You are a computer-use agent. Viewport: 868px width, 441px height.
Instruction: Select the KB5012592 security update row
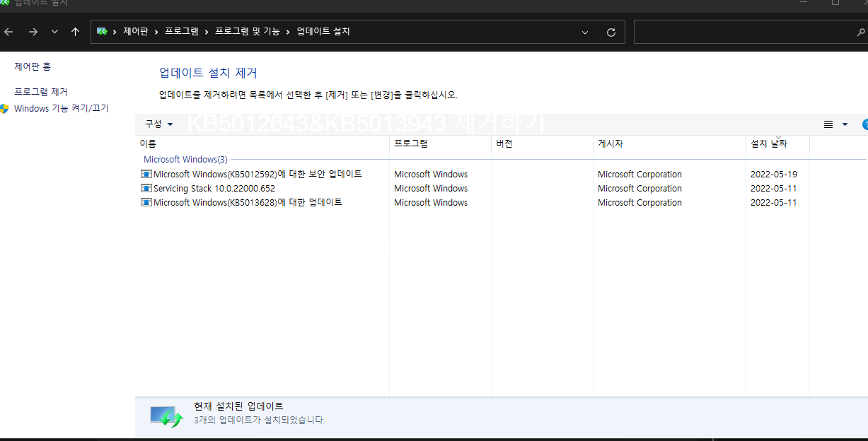click(474, 174)
